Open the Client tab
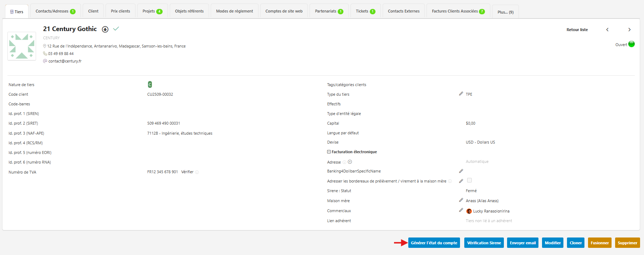 pos(93,11)
